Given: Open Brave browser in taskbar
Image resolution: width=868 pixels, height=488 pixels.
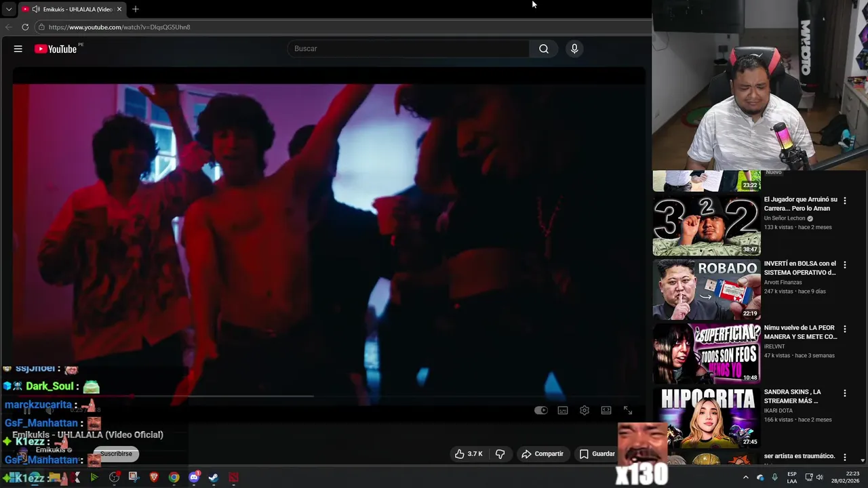Looking at the screenshot, I should [154, 477].
